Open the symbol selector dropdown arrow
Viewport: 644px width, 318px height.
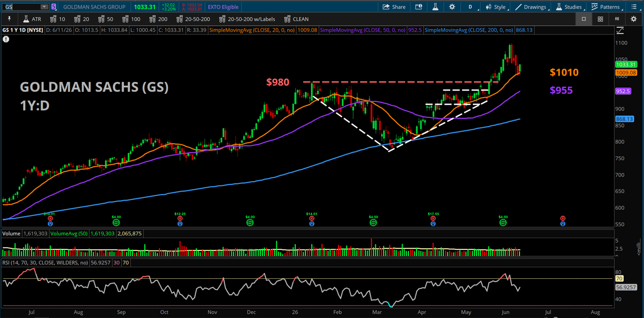[x=45, y=7]
